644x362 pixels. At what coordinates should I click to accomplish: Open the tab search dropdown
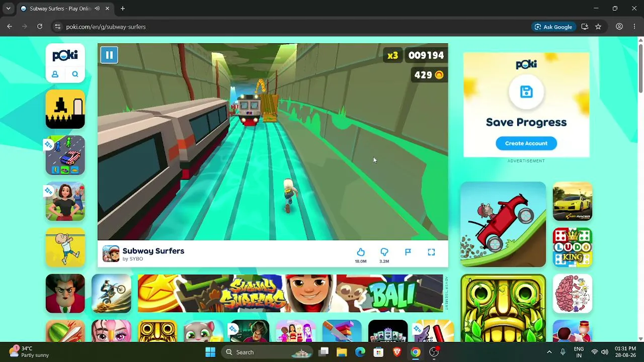tap(8, 9)
